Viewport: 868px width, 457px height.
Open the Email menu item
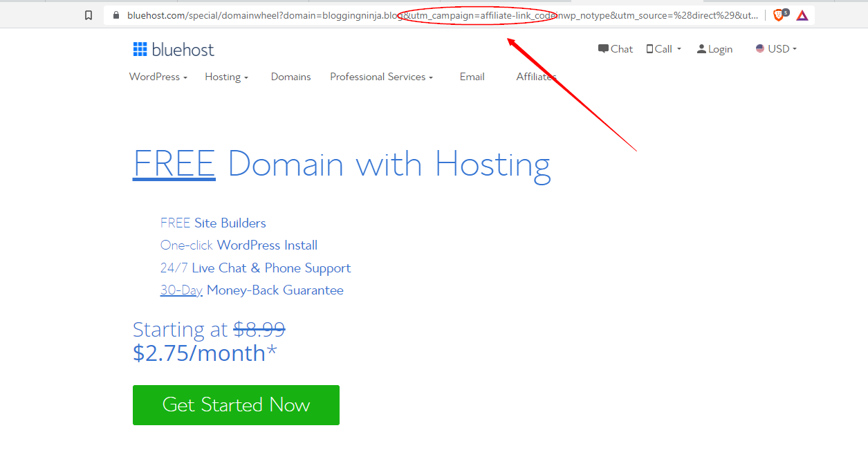pyautogui.click(x=472, y=77)
